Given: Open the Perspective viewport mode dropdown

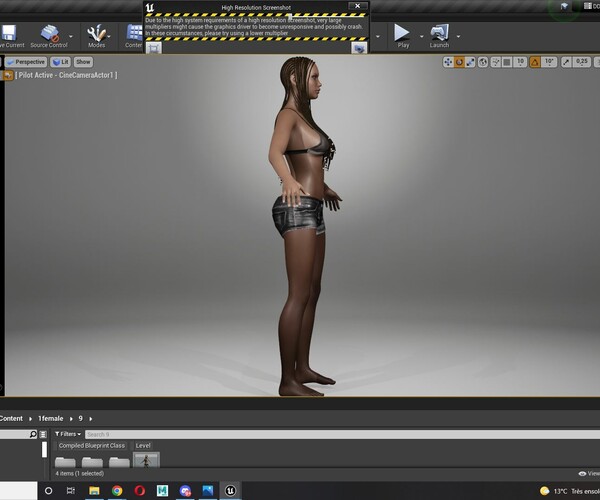Looking at the screenshot, I should pyautogui.click(x=26, y=62).
